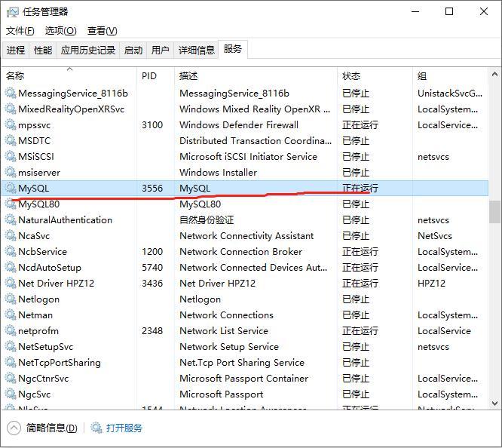Click the UnistackSvcG... group cell

tap(450, 94)
